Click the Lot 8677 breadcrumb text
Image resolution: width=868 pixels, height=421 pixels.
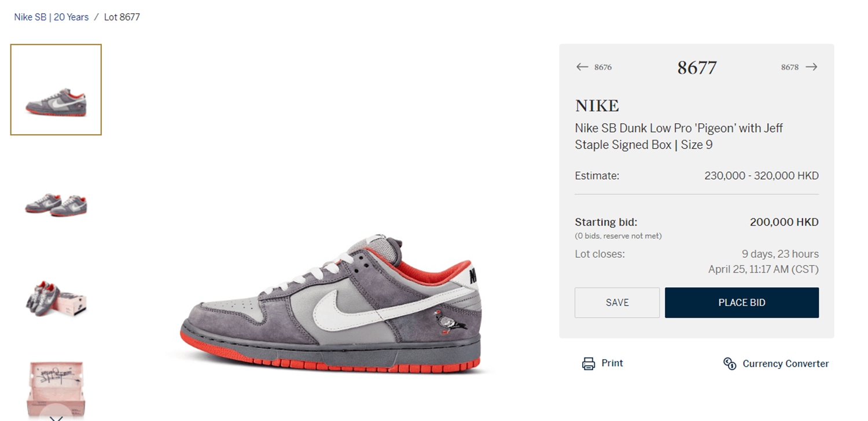(x=122, y=17)
